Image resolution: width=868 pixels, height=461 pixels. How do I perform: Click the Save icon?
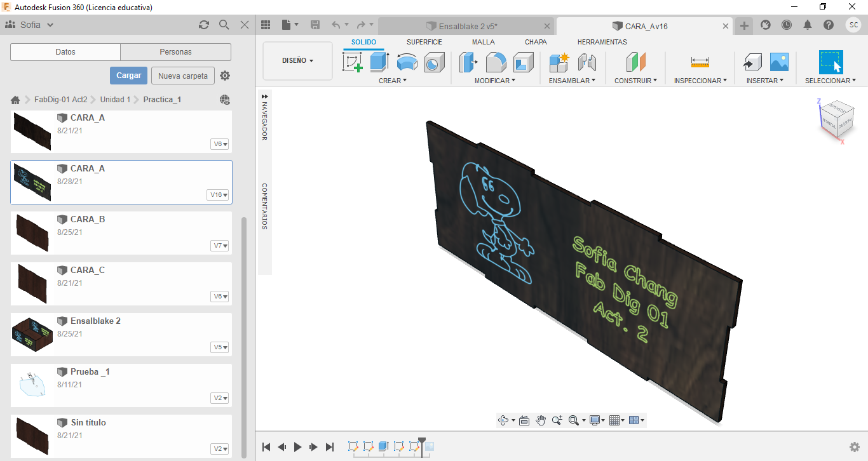(315, 25)
